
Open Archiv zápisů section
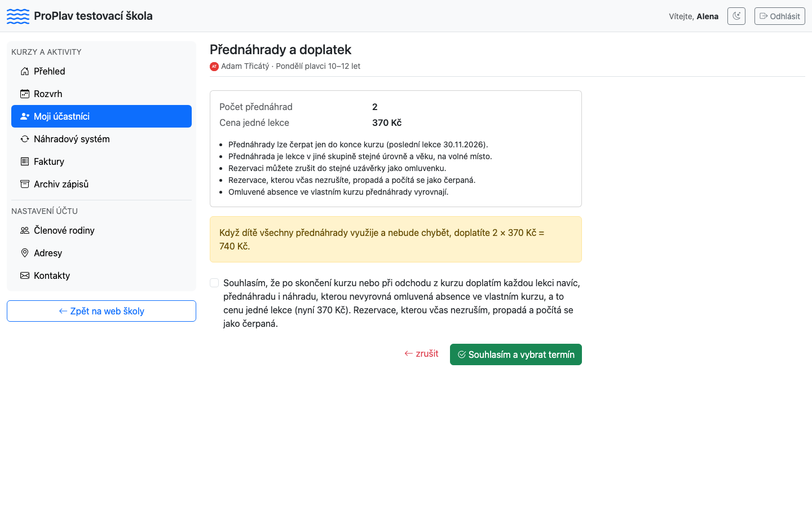click(101, 184)
